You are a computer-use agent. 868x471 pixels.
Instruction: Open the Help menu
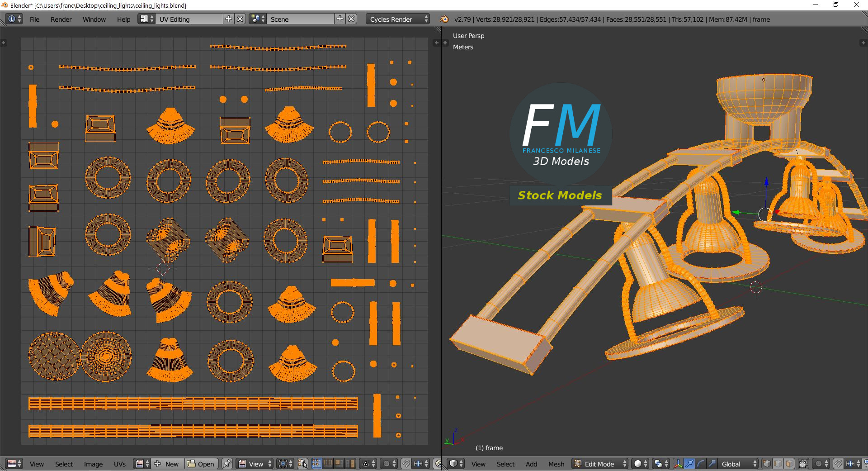[123, 19]
